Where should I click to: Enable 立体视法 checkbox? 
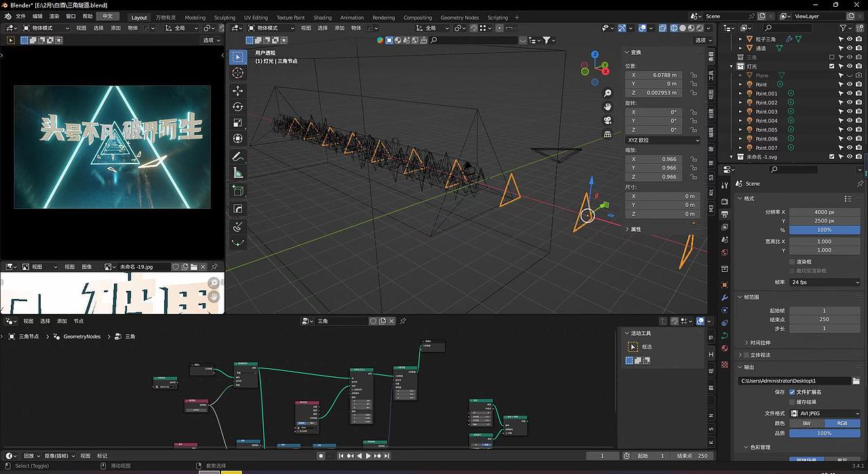746,355
